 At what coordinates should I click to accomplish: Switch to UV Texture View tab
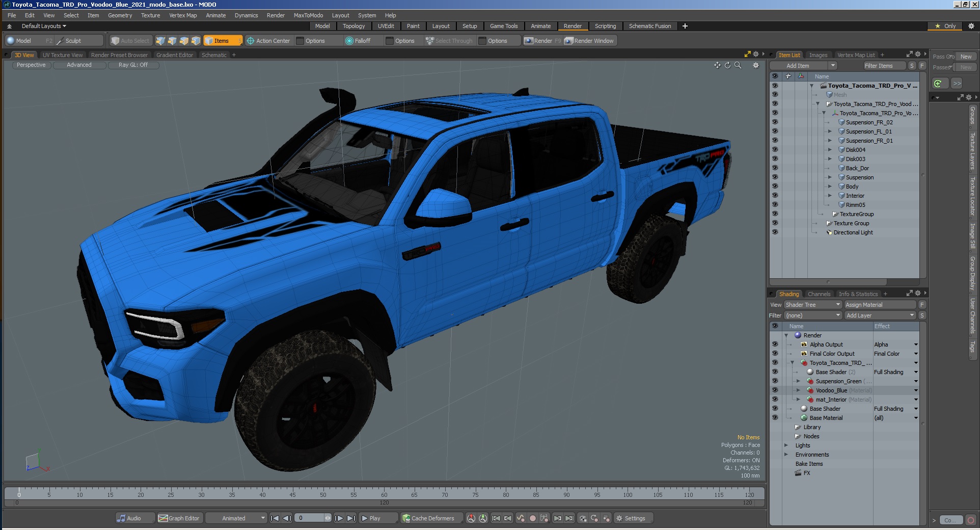pos(63,55)
